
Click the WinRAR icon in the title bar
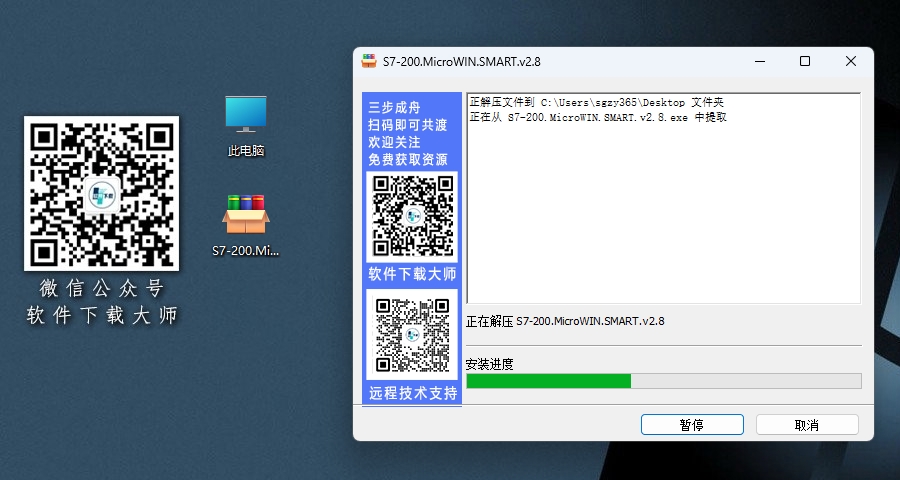pyautogui.click(x=368, y=61)
